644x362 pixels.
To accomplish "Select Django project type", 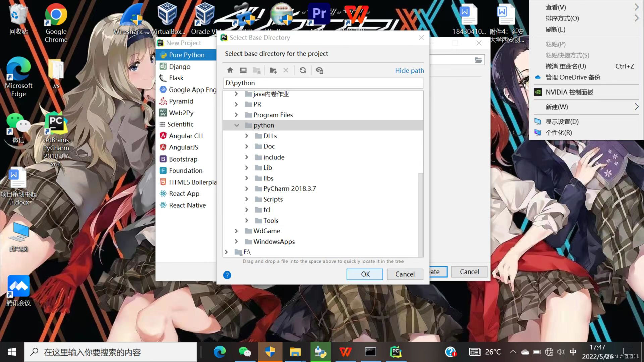I will click(x=179, y=66).
